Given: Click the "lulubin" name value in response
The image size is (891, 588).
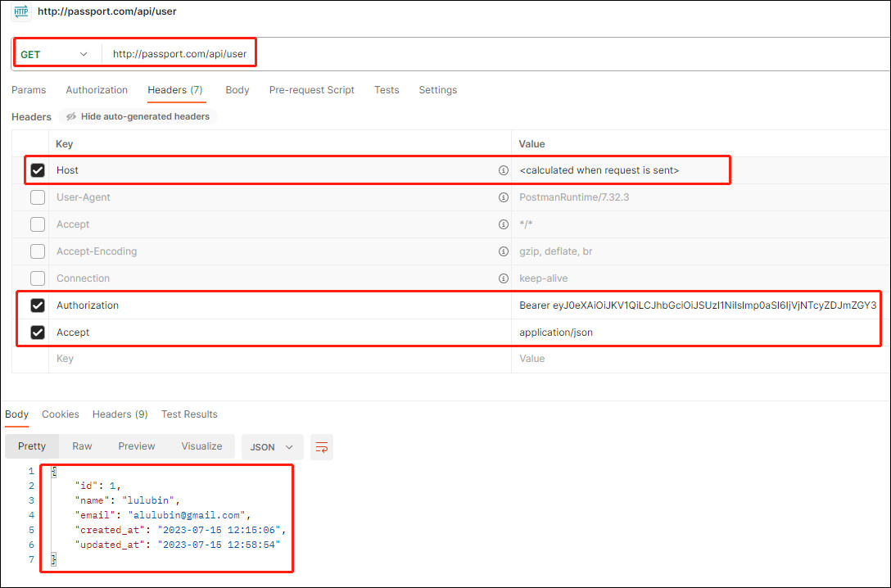Looking at the screenshot, I should click(148, 500).
